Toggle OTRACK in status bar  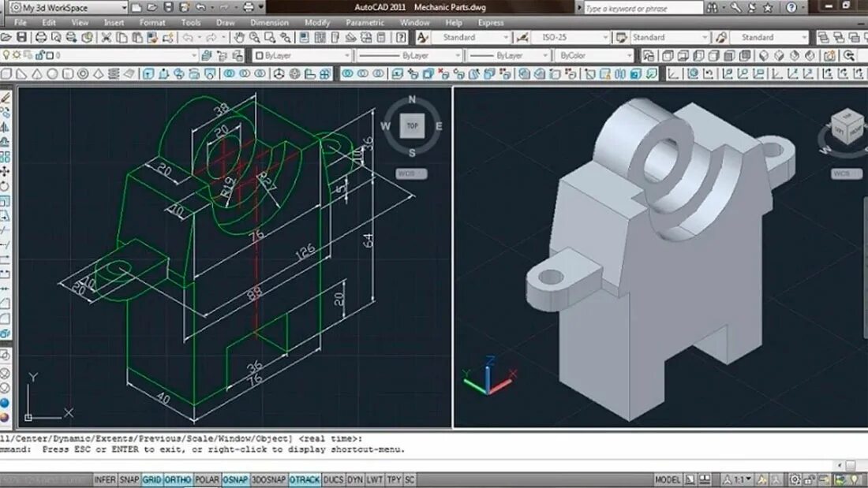pyautogui.click(x=305, y=479)
